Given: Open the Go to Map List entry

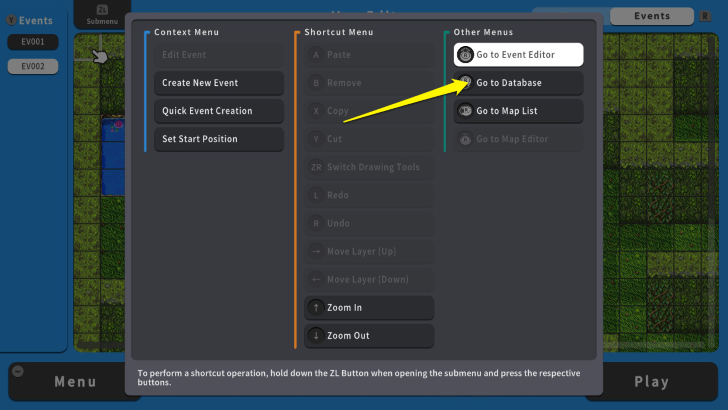Looking at the screenshot, I should click(518, 111).
